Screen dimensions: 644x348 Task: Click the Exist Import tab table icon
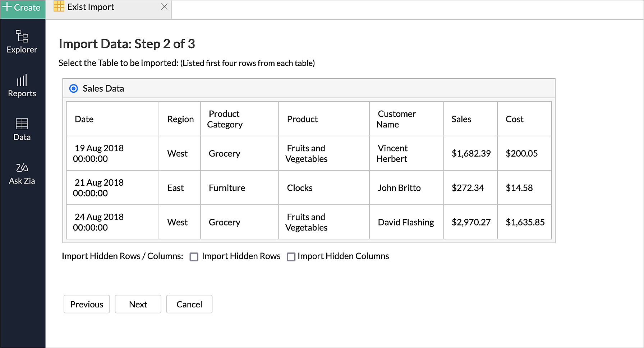tap(59, 7)
